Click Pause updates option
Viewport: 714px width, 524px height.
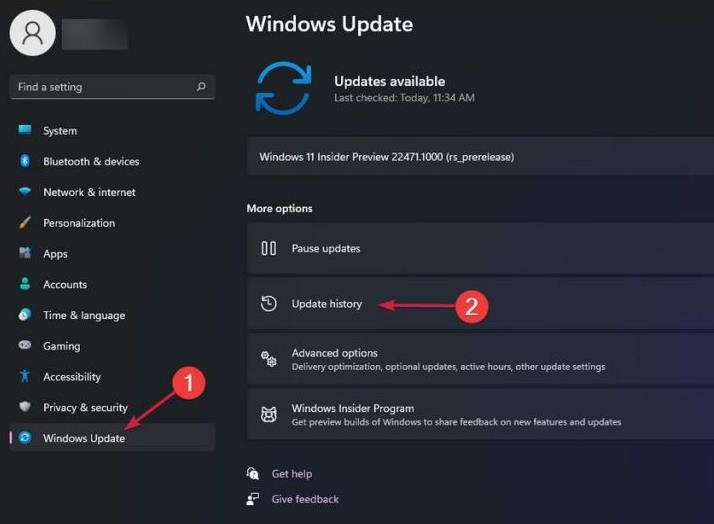480,248
